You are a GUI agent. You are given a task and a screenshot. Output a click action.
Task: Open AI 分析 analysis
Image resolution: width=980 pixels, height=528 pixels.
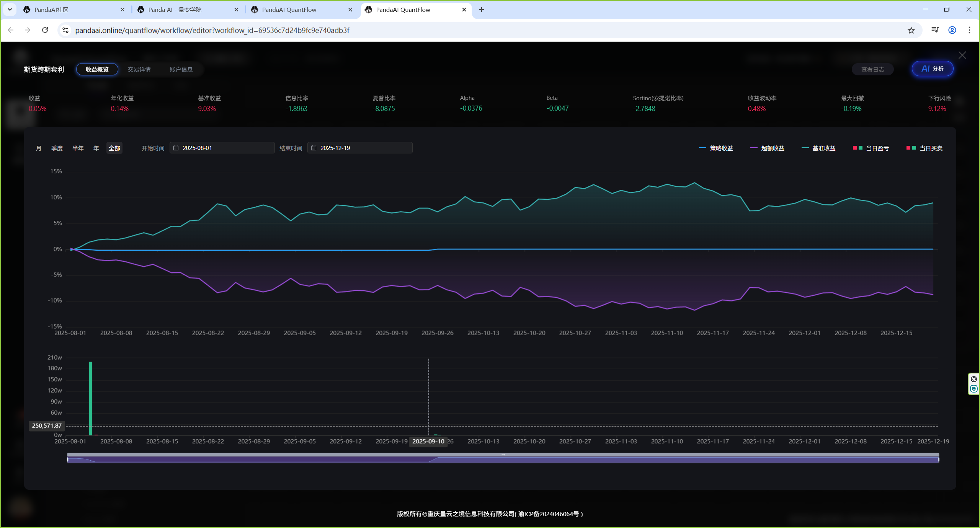tap(933, 69)
